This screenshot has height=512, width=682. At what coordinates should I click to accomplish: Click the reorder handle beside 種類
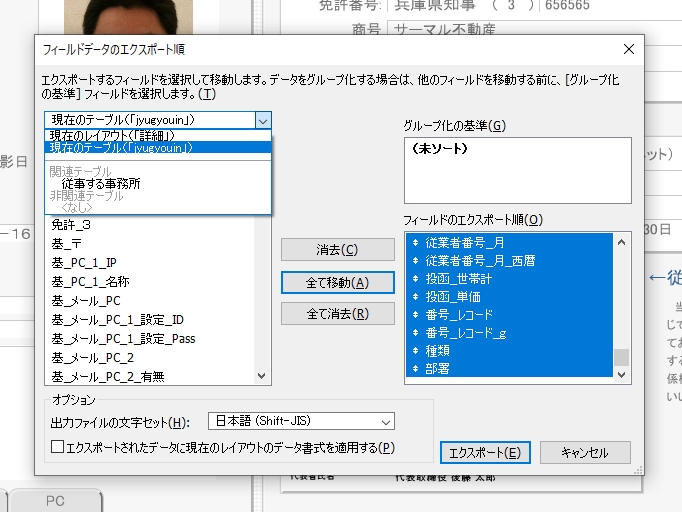pos(415,350)
